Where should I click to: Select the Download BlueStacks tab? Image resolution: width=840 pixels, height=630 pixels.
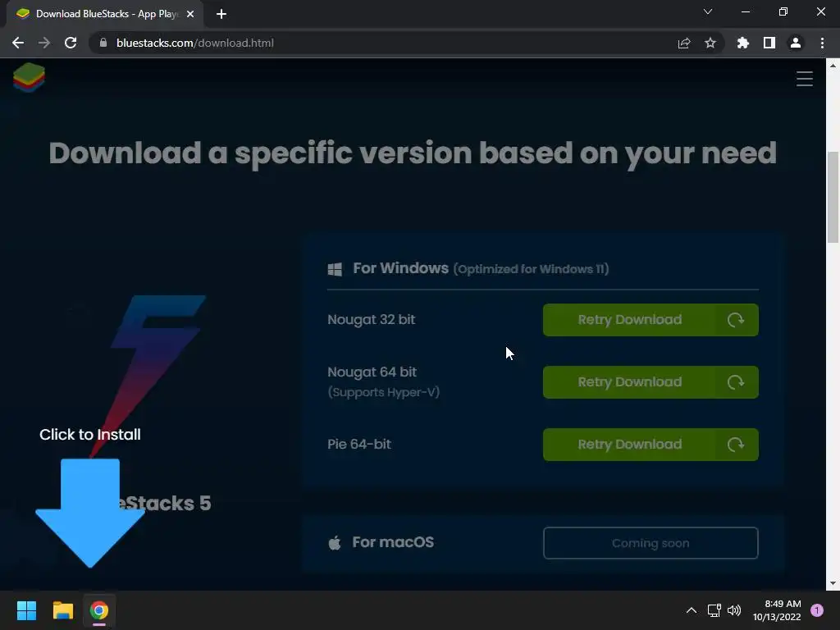pyautogui.click(x=104, y=14)
